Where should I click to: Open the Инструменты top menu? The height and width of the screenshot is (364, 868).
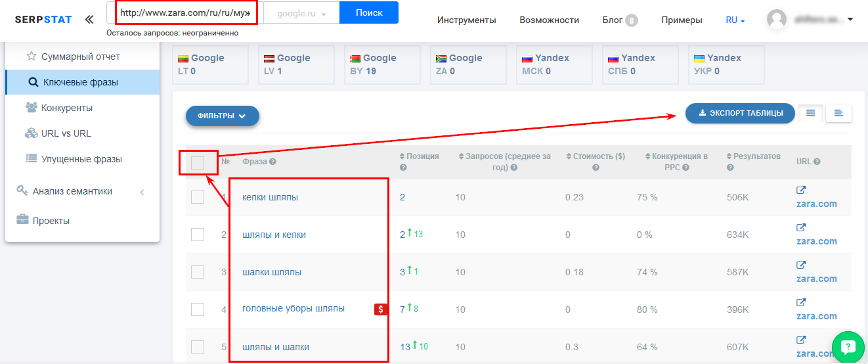point(466,20)
